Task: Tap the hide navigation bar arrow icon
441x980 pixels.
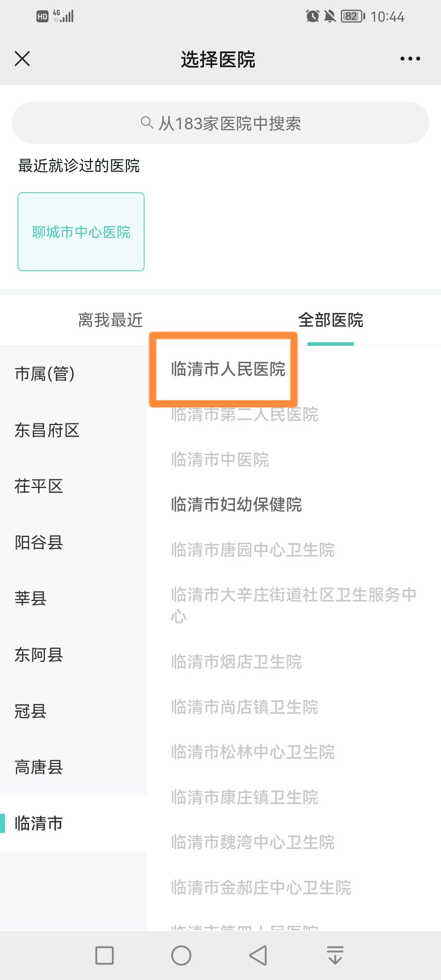Action: (335, 955)
